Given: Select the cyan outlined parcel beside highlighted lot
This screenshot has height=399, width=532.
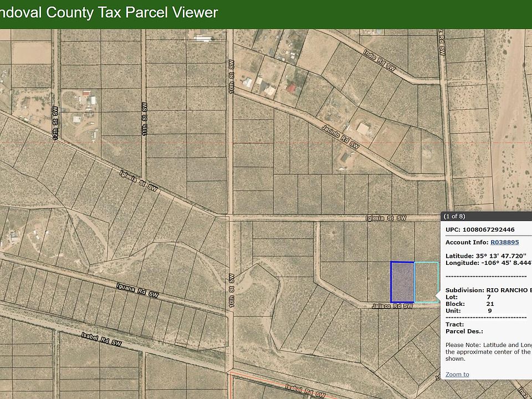Looking at the screenshot, I should [426, 282].
